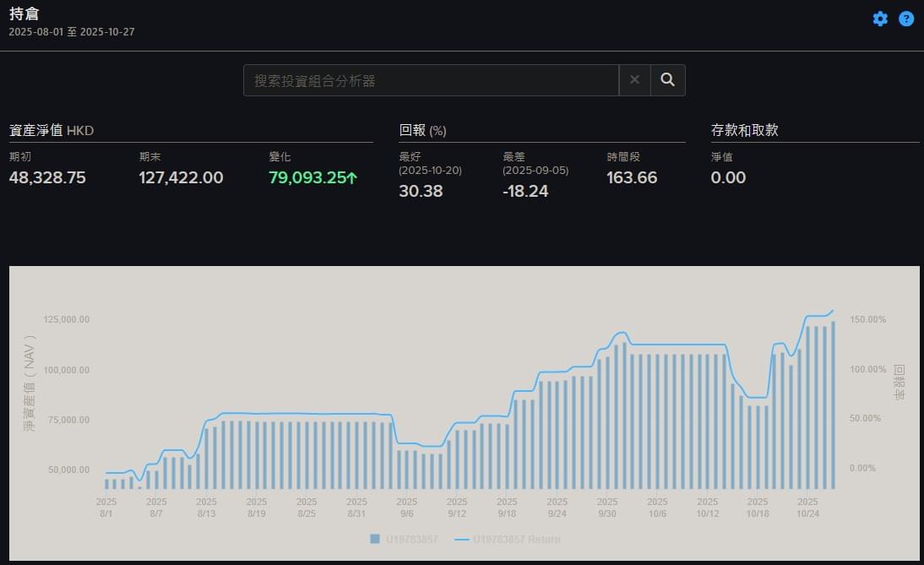
Task: Select the 資產淨值 HKD section header
Action: tap(52, 131)
